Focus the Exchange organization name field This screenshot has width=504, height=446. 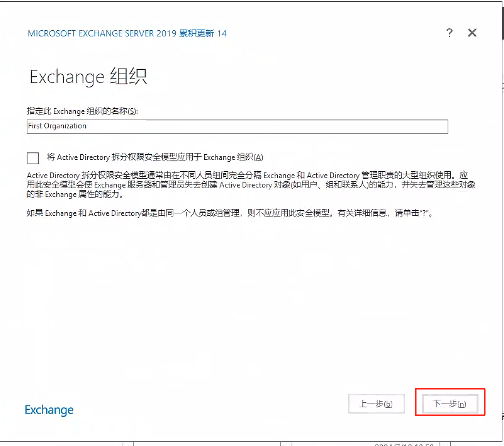(237, 127)
